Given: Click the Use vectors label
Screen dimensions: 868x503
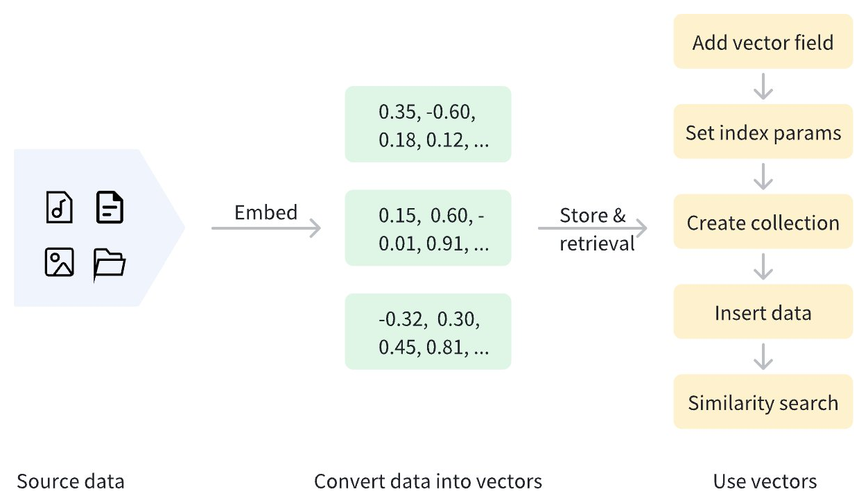Looking at the screenshot, I should coord(765,481).
